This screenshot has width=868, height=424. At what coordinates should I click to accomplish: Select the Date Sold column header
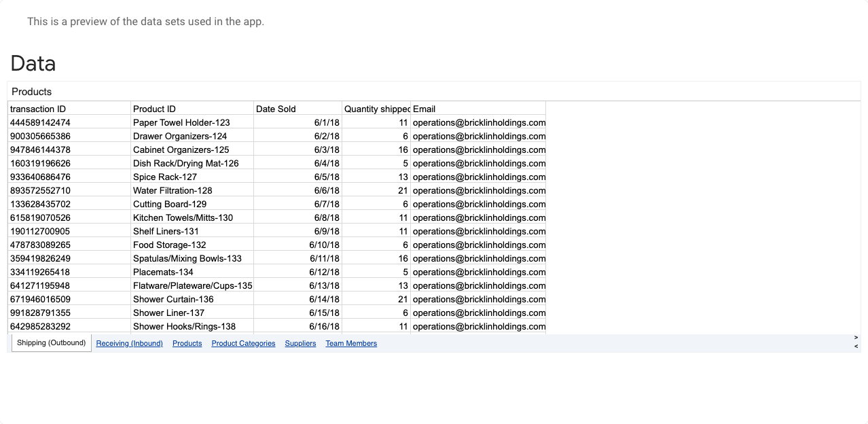(298, 109)
